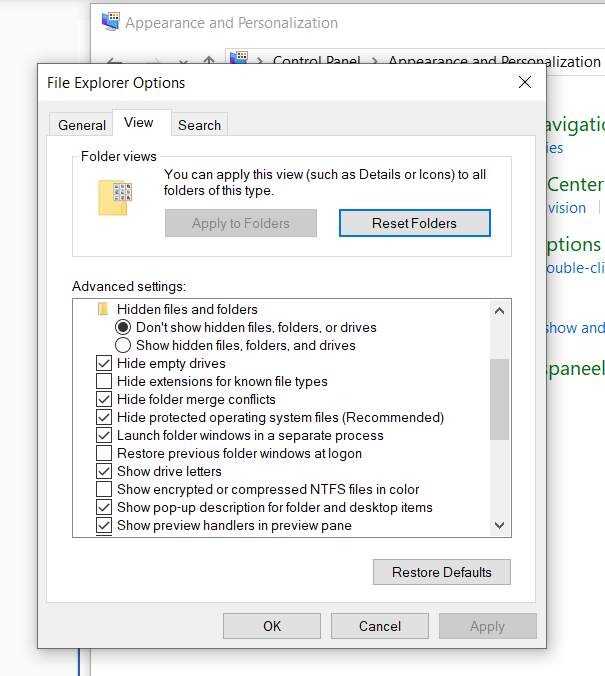The image size is (605, 676).
Task: Close the File Explorer Options dialog
Action: coord(525,82)
